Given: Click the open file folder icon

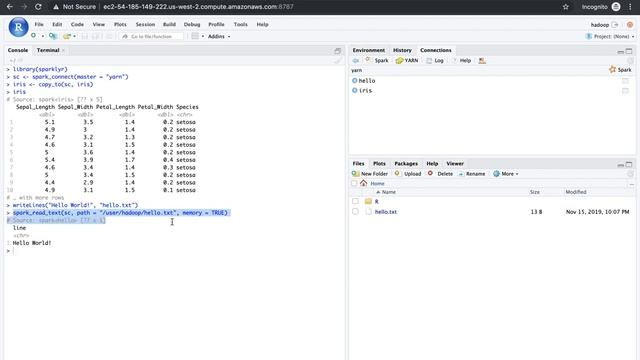Looking at the screenshot, I should click(67, 36).
